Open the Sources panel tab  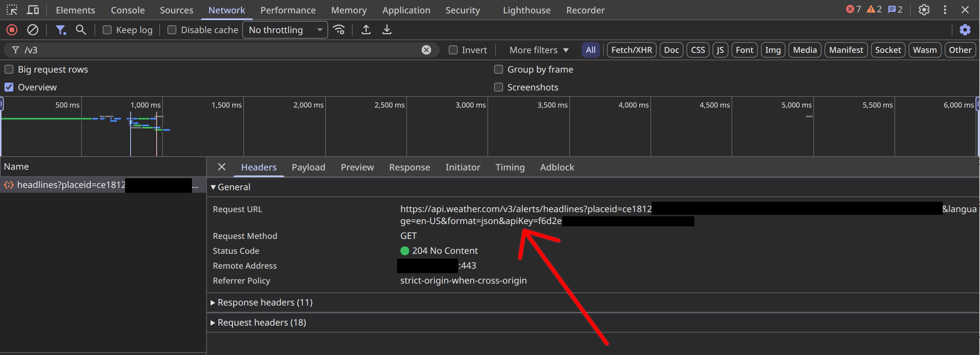click(x=176, y=10)
